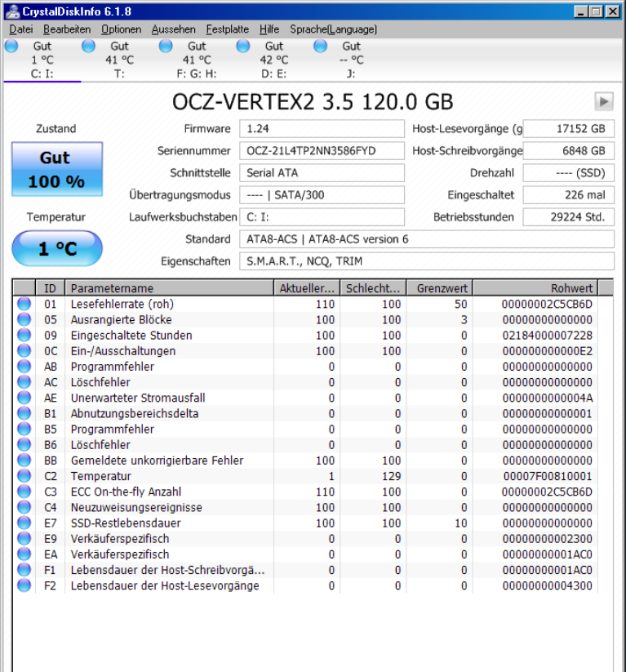Screen dimensions: 626x672
Task: Click the Gut 100 % health status button
Action: [x=57, y=169]
